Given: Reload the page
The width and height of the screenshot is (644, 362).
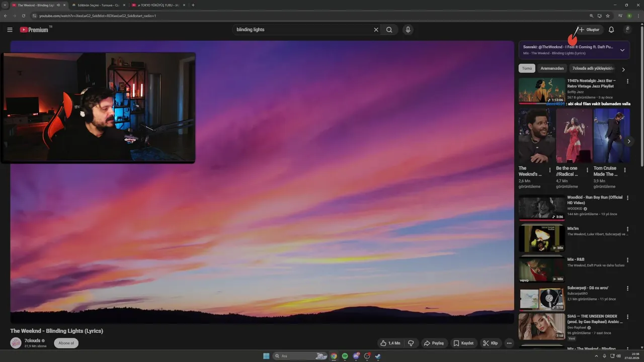Looking at the screenshot, I should click(x=23, y=16).
